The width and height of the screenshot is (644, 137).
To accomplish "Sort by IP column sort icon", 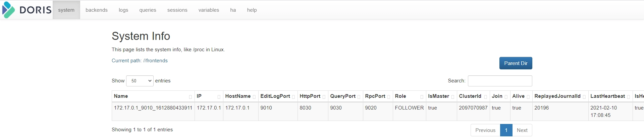I will 219,97.
